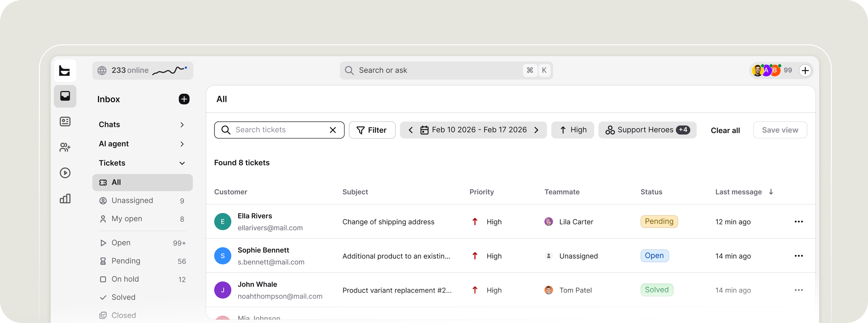Focus the Search or ask field

(x=446, y=71)
